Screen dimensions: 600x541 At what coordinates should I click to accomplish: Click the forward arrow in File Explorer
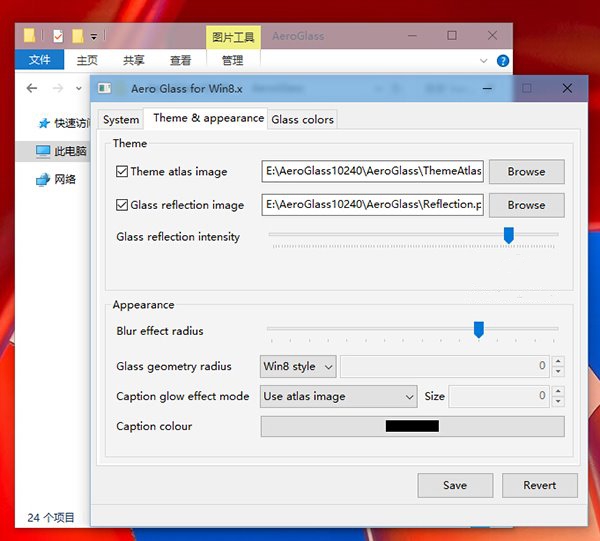pos(58,89)
